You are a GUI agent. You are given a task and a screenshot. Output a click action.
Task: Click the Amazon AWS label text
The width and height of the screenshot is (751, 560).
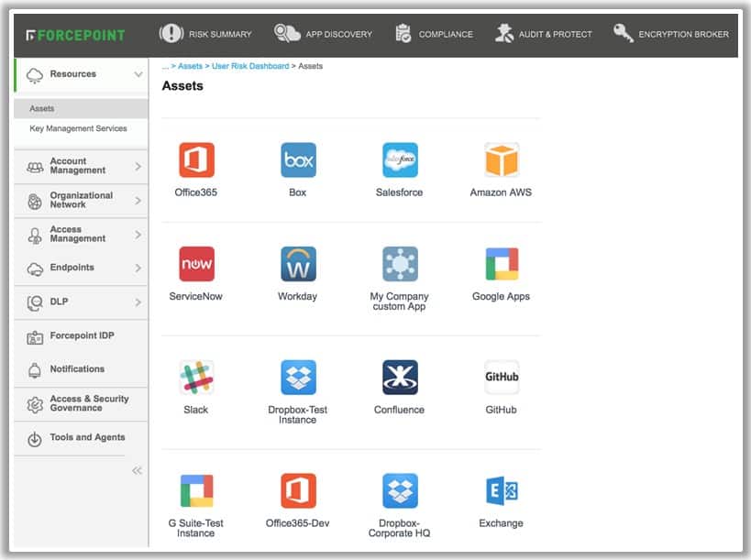[x=501, y=192]
